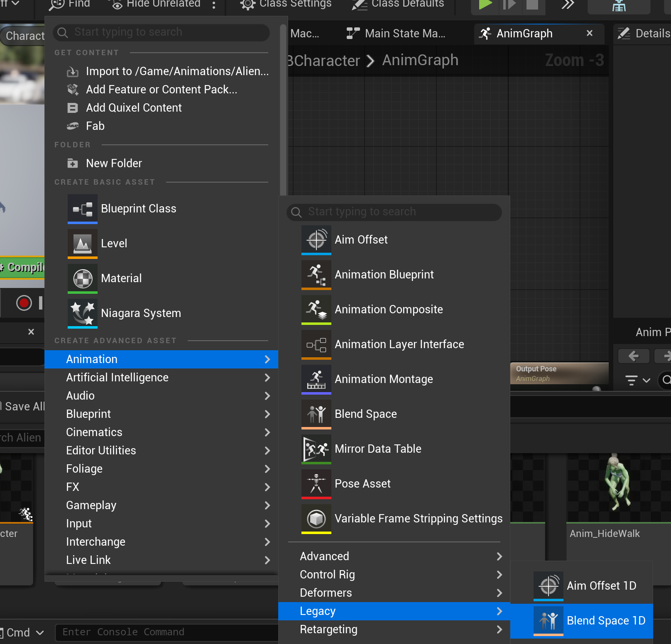Click the Mirror Data Table icon
671x644 pixels.
point(316,449)
